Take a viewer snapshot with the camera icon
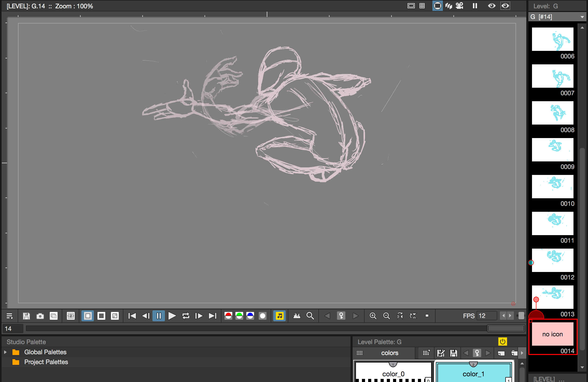This screenshot has width=588, height=382. pyautogui.click(x=40, y=316)
